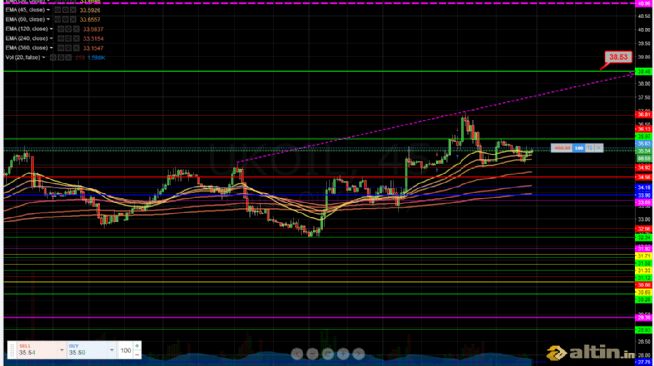Select the 38.53 price label callout
The height and width of the screenshot is (366, 654).
point(618,57)
